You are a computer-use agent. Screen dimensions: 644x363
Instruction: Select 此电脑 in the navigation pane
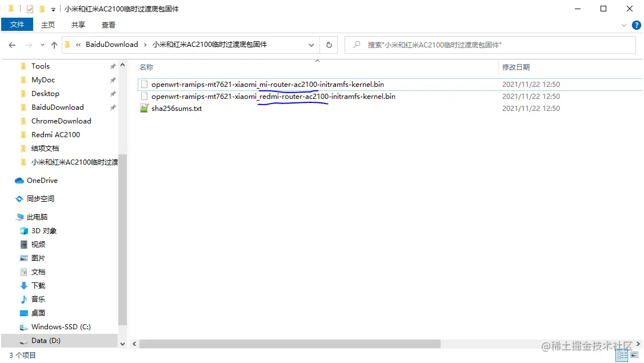[x=37, y=217]
